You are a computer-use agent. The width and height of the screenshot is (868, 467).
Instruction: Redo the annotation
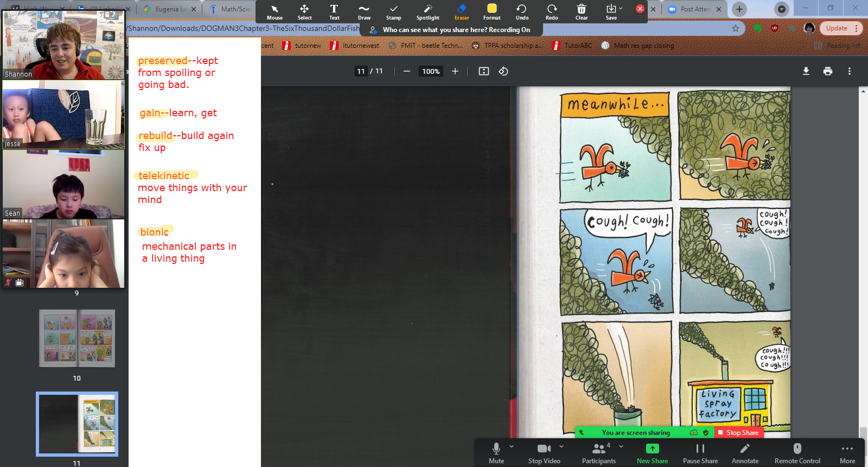pos(552,12)
